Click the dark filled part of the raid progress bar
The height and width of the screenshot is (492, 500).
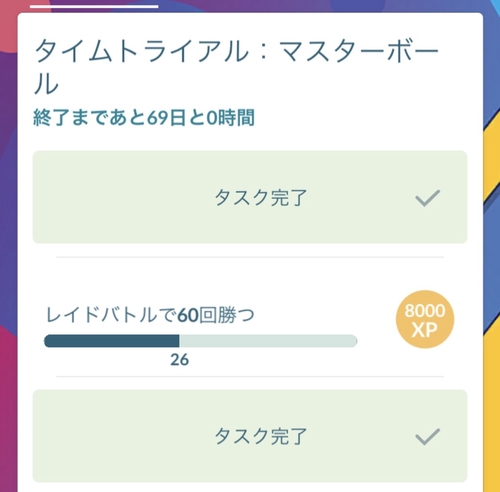112,341
